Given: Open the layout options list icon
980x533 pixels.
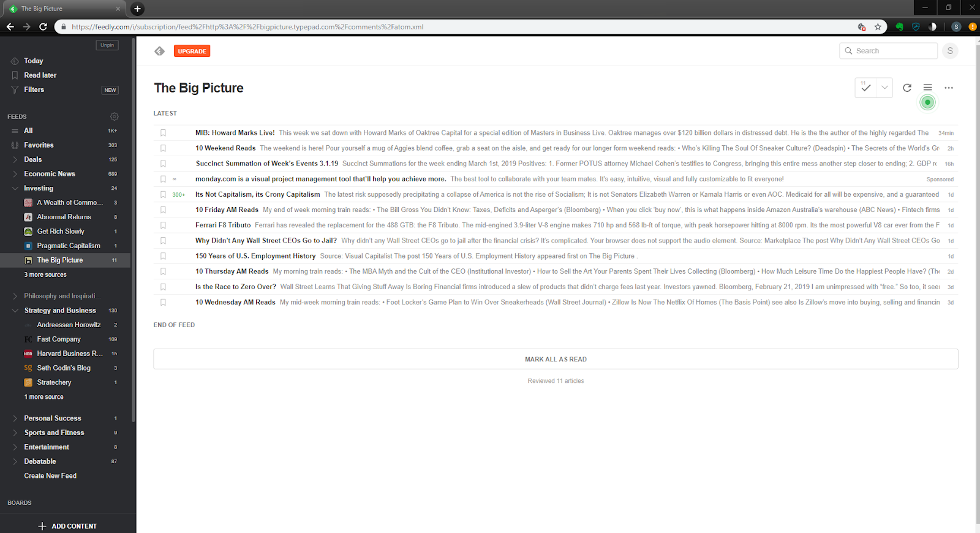Looking at the screenshot, I should click(x=927, y=88).
